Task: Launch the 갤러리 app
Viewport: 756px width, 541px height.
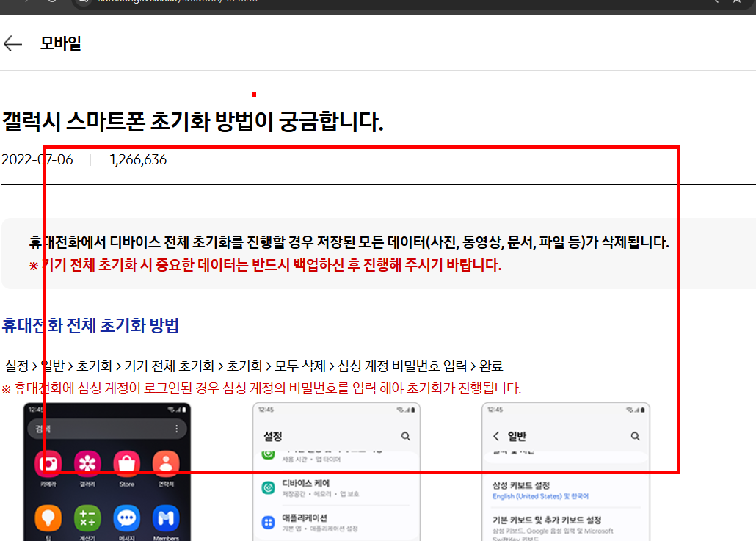Action: (x=87, y=462)
